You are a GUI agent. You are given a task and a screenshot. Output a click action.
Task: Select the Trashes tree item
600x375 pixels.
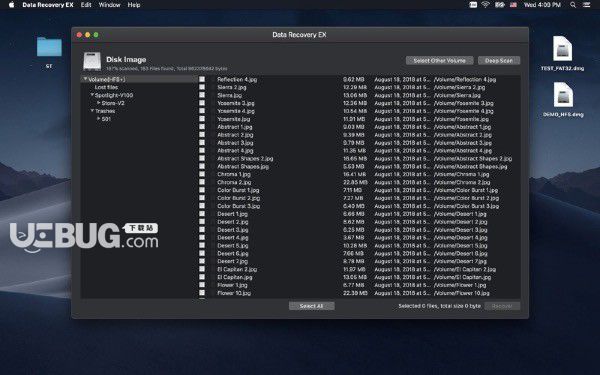tap(105, 111)
